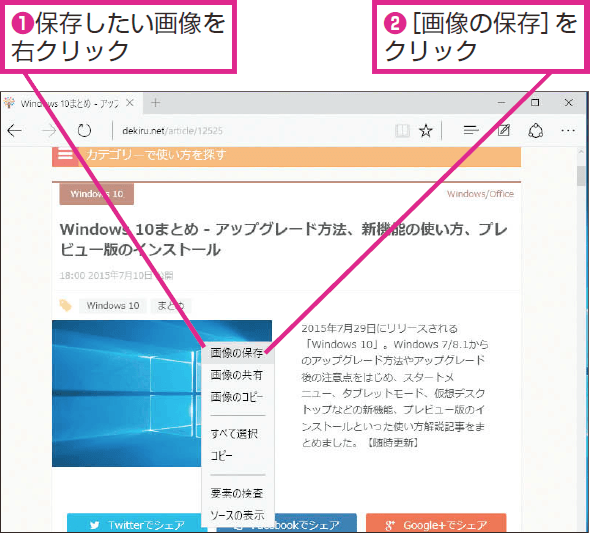Screen dimensions: 595x533
Task: Click the Share circular icon
Action: pos(535,131)
